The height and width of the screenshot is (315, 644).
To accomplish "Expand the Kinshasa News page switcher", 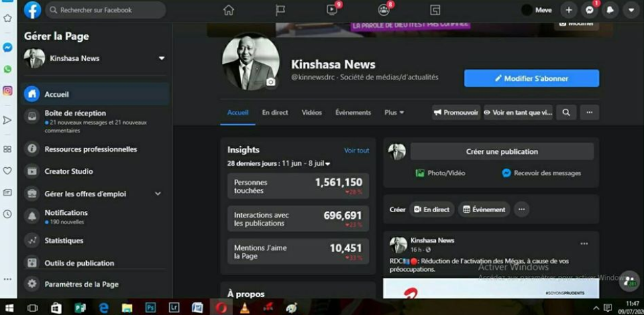I will point(162,58).
